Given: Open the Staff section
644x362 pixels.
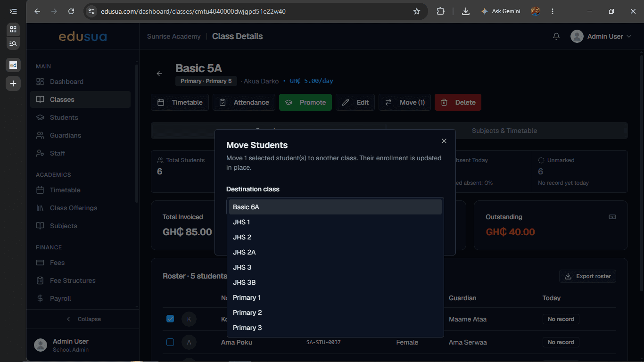Looking at the screenshot, I should pos(80,153).
